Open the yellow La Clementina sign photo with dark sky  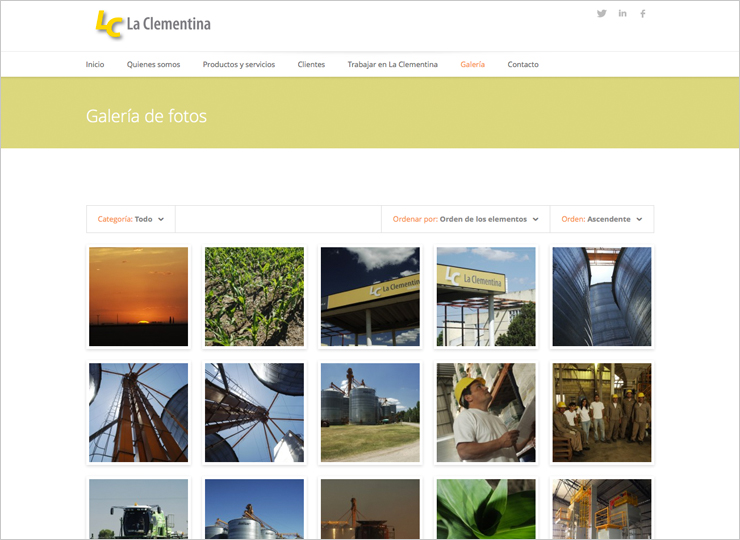coord(370,296)
